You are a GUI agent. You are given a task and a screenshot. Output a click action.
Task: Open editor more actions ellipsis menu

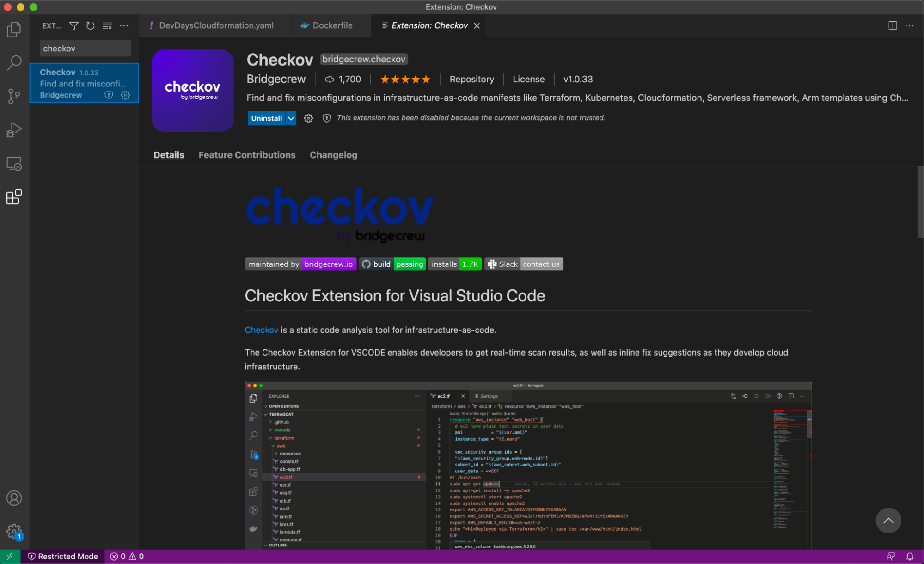909,26
